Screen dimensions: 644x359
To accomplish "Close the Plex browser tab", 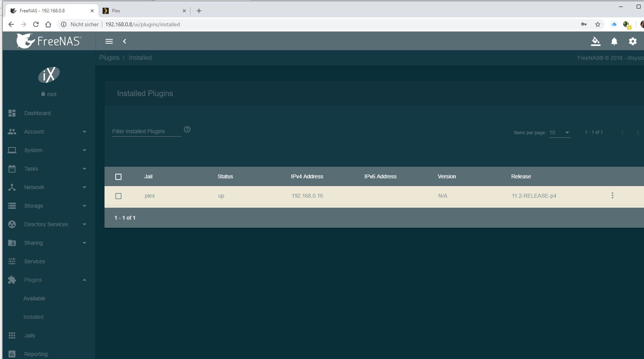I will 184,11.
